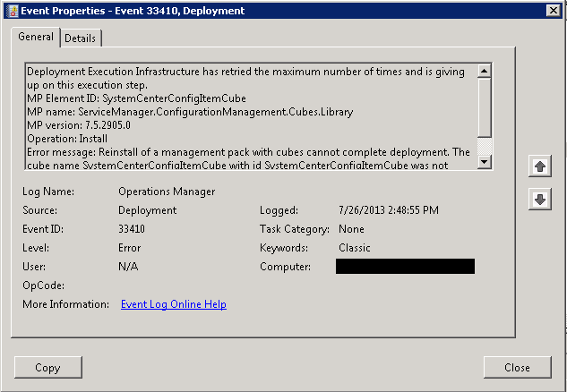Open the Event Log Online Help link
The width and height of the screenshot is (567, 392).
click(174, 304)
